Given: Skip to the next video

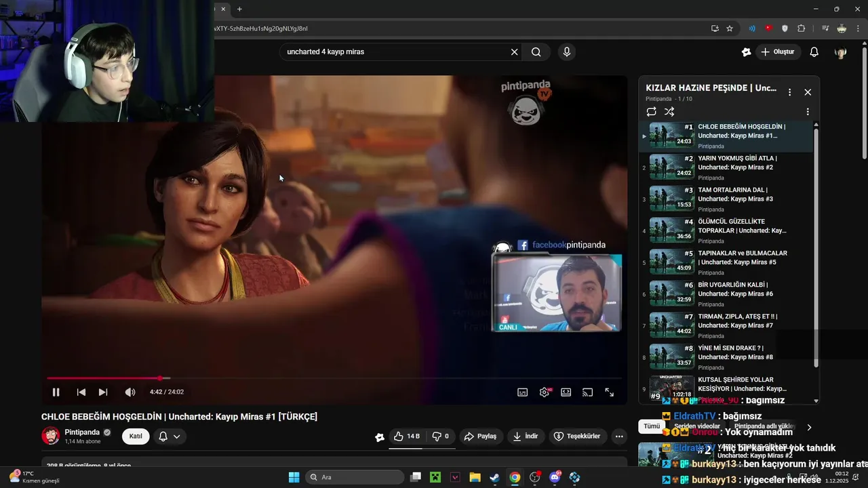Looking at the screenshot, I should point(103,392).
